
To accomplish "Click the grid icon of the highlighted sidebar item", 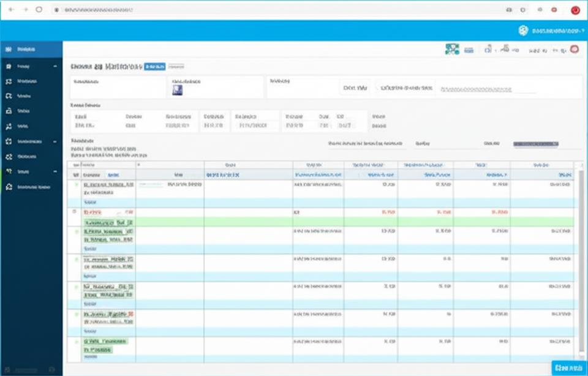I will pos(9,49).
